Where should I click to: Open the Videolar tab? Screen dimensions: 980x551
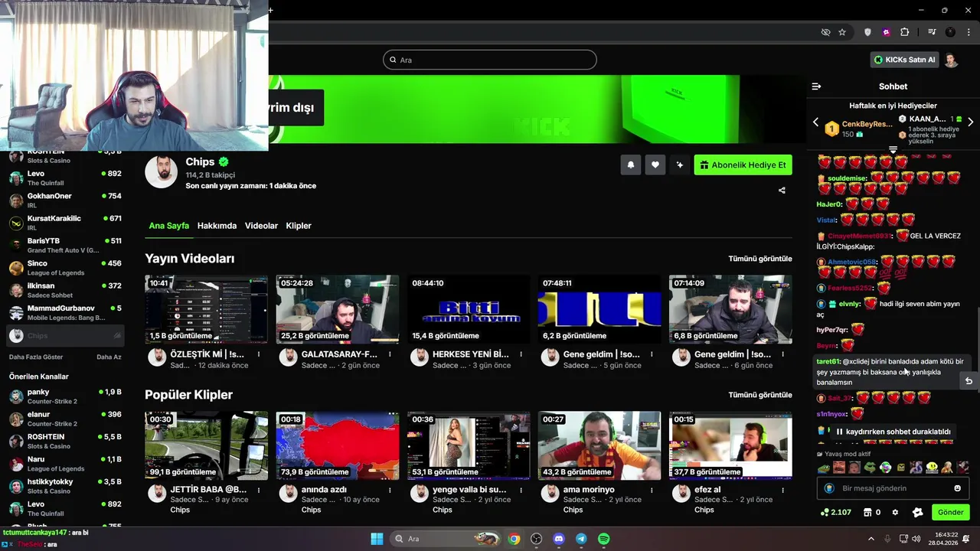pos(261,226)
